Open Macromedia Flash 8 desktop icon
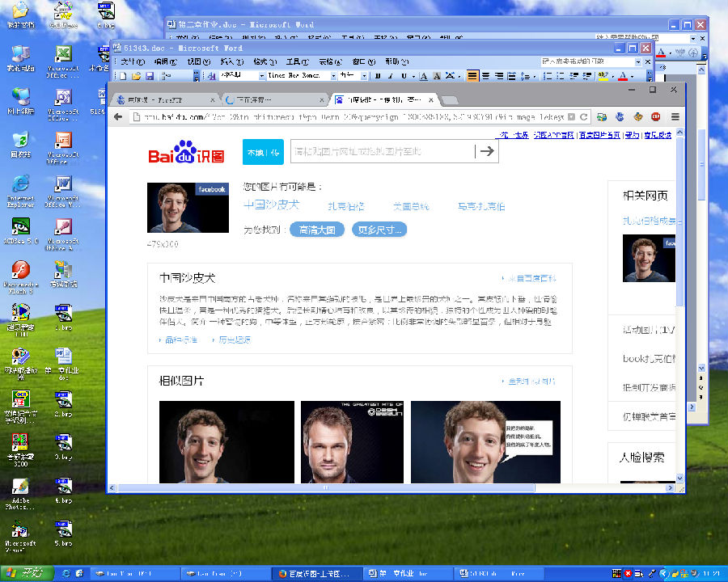This screenshot has height=582, width=728. click(20, 277)
